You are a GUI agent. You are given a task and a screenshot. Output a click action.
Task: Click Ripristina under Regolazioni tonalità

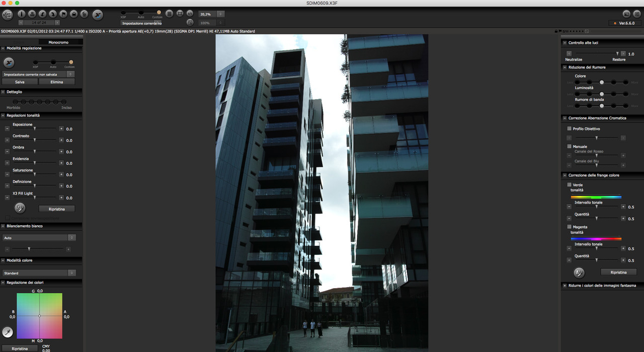click(x=57, y=209)
